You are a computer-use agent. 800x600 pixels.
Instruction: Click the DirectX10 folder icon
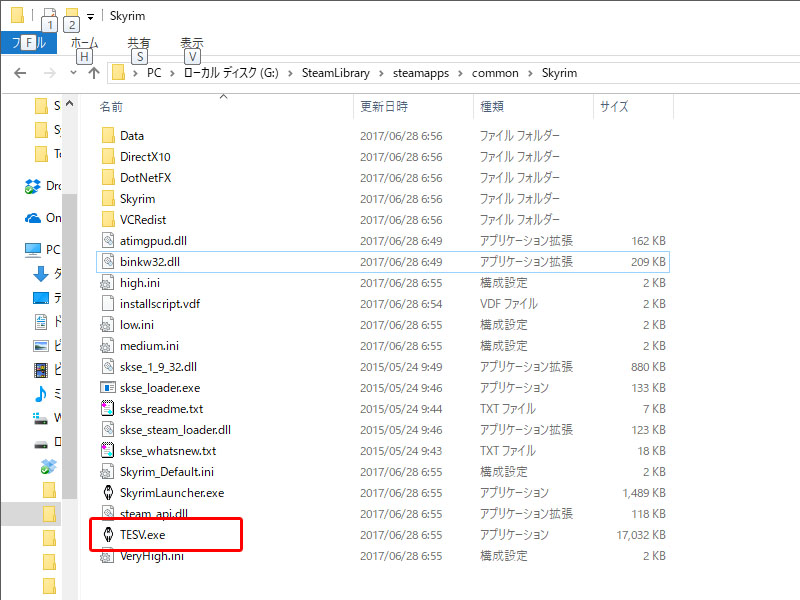108,157
